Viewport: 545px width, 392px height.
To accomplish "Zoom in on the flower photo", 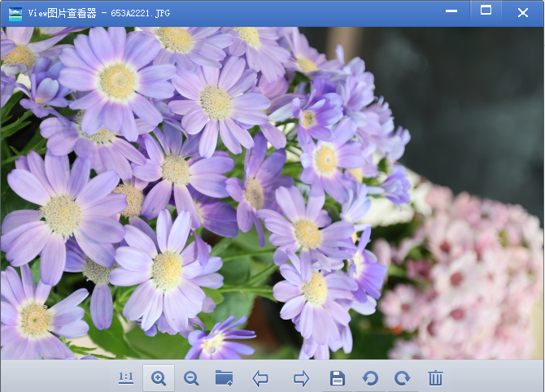I will click(159, 378).
